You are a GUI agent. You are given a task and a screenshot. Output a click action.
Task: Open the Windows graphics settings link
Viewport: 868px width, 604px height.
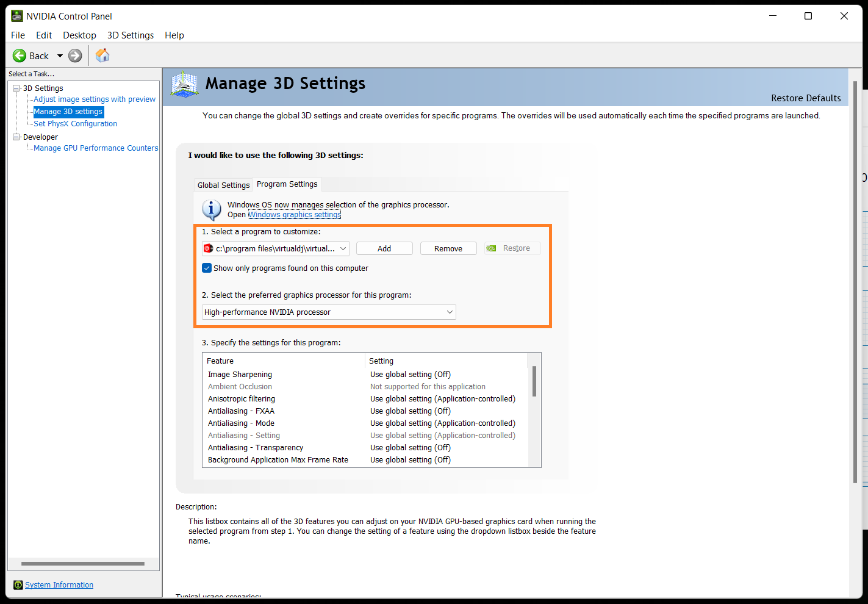click(295, 215)
